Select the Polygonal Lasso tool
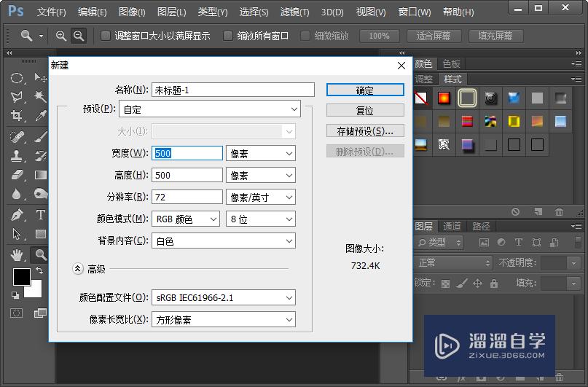 17,97
